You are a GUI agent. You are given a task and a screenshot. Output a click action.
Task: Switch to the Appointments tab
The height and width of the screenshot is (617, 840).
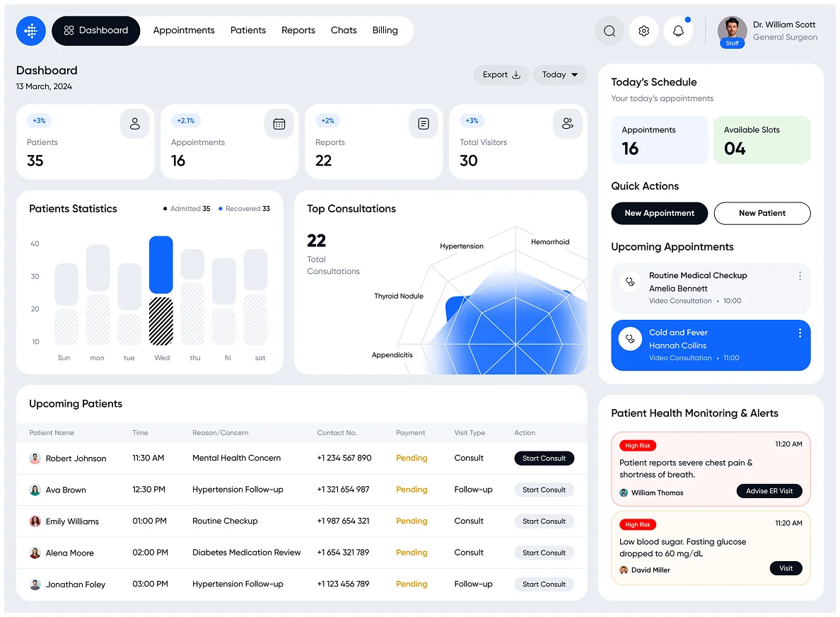[x=184, y=30]
